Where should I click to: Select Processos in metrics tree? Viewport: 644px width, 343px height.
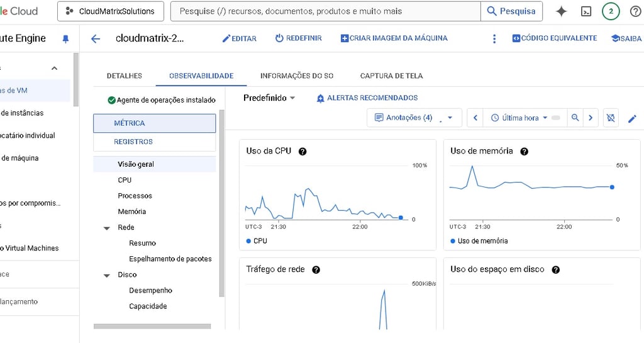click(x=135, y=196)
